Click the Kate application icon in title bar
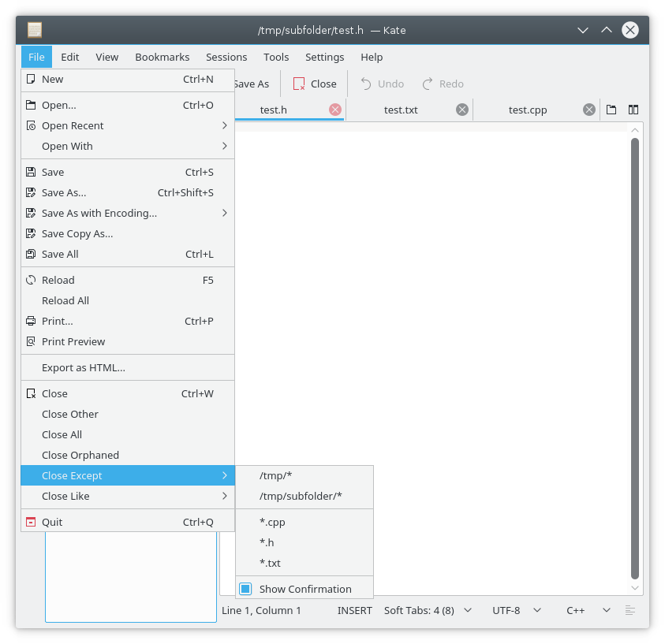665x644 pixels. click(x=35, y=30)
